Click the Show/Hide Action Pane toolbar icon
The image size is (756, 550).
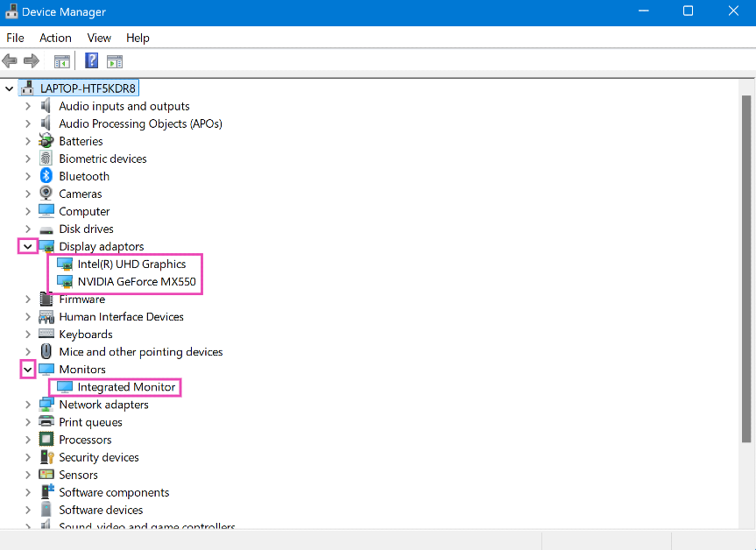point(115,61)
